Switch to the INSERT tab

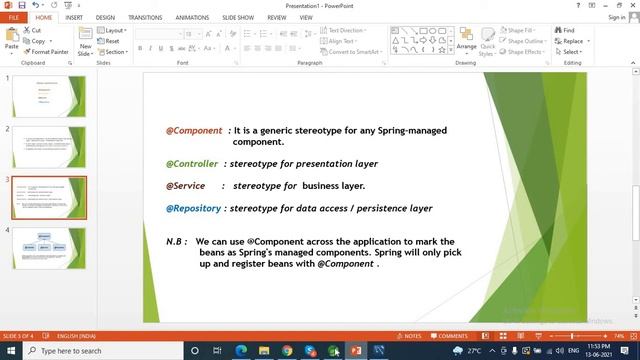point(74,18)
